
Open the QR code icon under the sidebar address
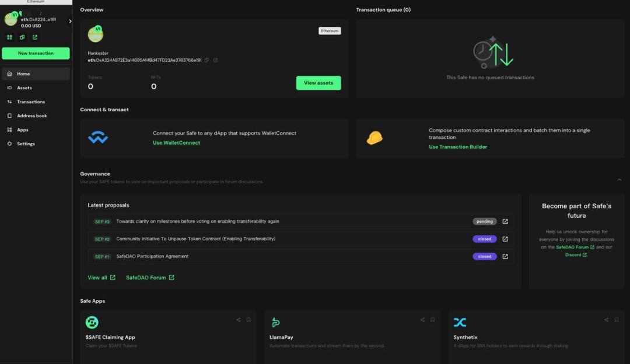click(9, 37)
